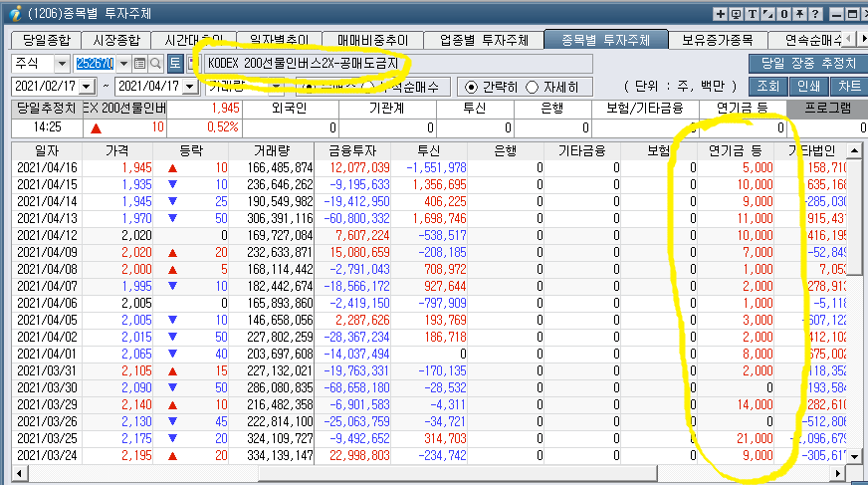The image size is (868, 485).
Task: Click the stock search magnifier icon
Action: point(156,64)
